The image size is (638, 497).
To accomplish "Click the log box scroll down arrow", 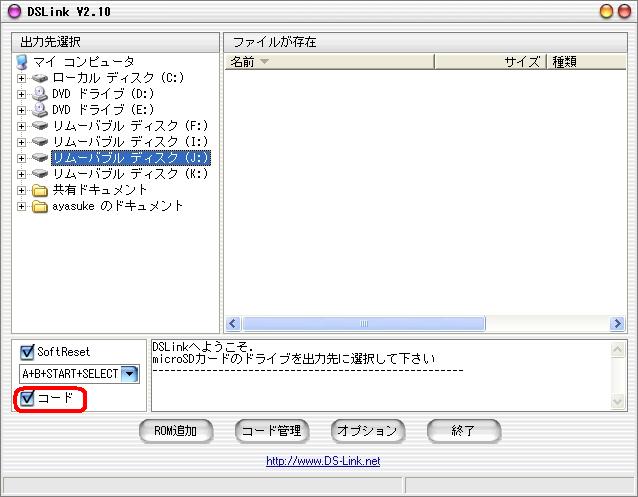I will (x=617, y=401).
